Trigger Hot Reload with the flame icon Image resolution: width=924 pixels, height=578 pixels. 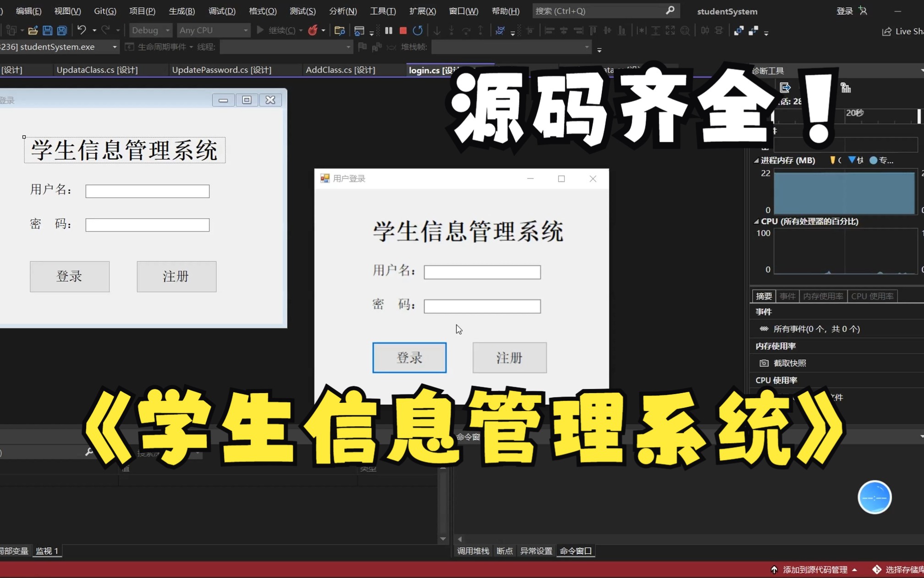[x=313, y=30]
